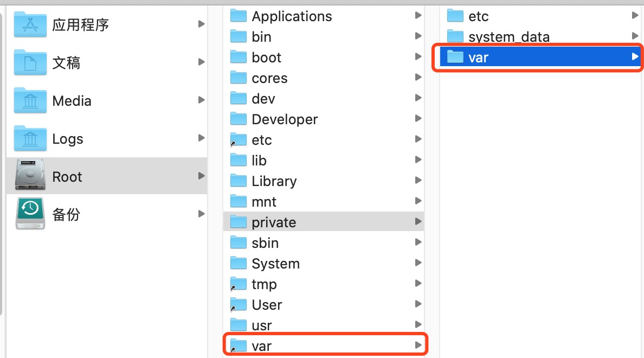Select the Developer folder
The height and width of the screenshot is (358, 644).
[324, 119]
